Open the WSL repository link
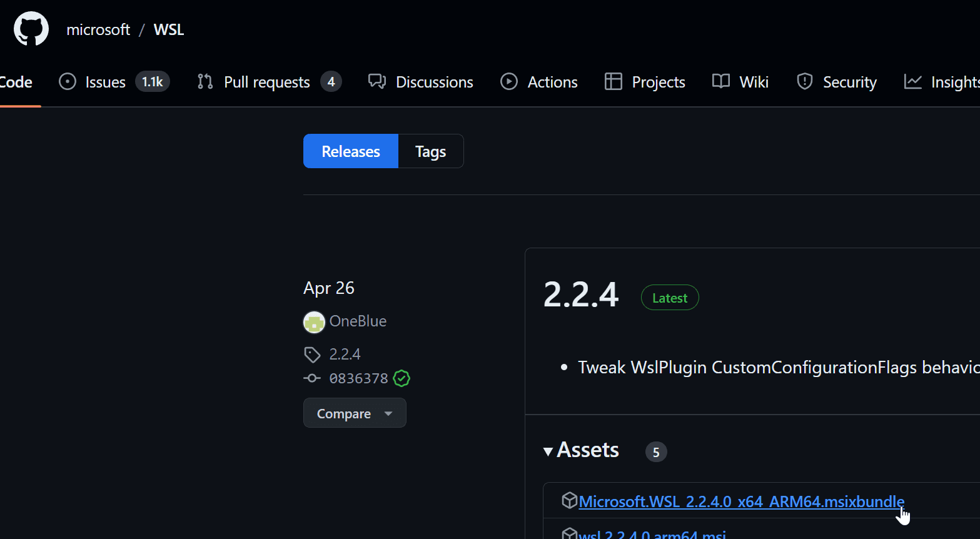The image size is (980, 539). coord(169,30)
